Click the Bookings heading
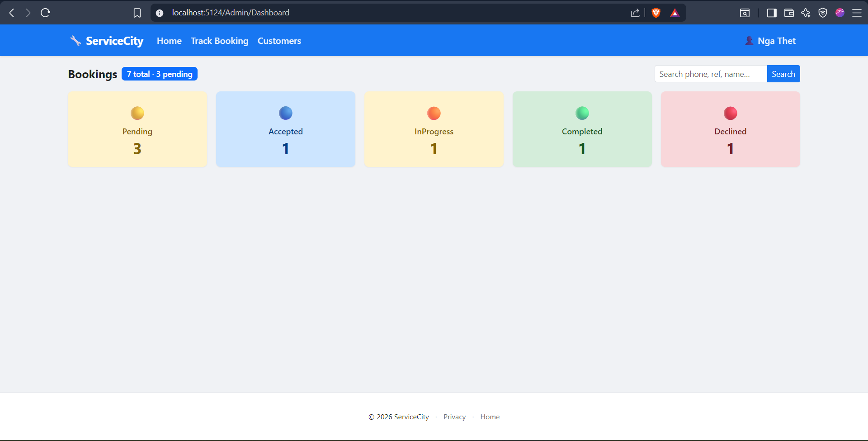The width and height of the screenshot is (868, 441). click(x=93, y=74)
